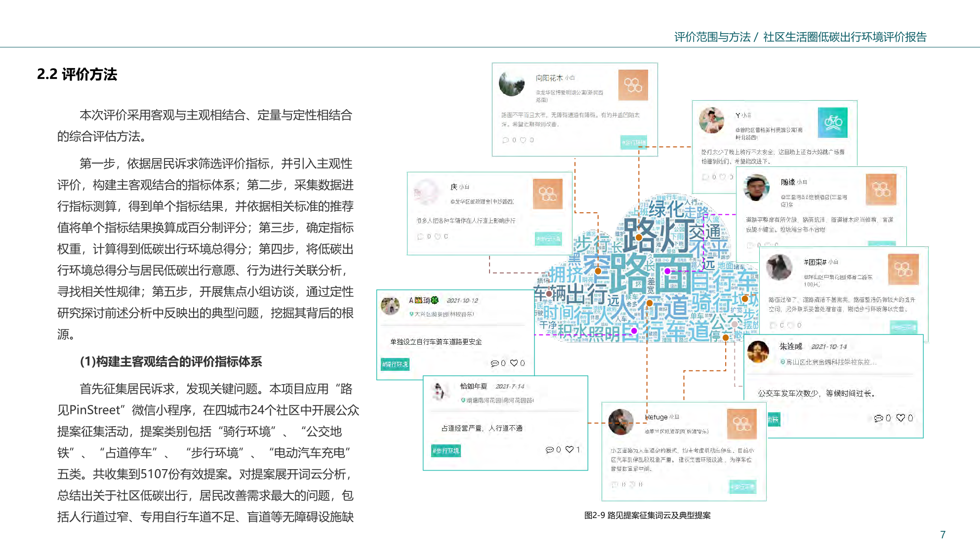Click figure caption 图2-9 路见提案征集词云及典型提案
Image resolution: width=980 pixels, height=560 pixels.
[x=647, y=515]
